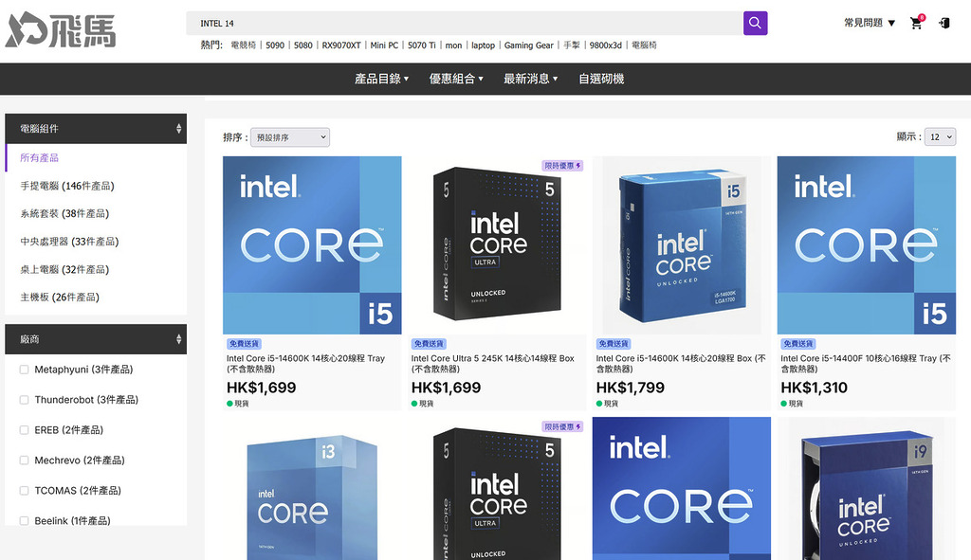
Task: Collapse the 廠商 panel arrows
Action: click(x=178, y=339)
